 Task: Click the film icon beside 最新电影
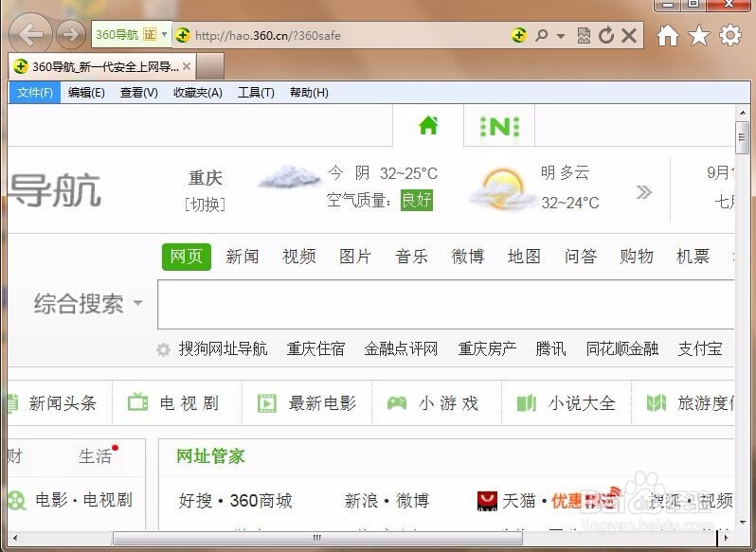[267, 403]
